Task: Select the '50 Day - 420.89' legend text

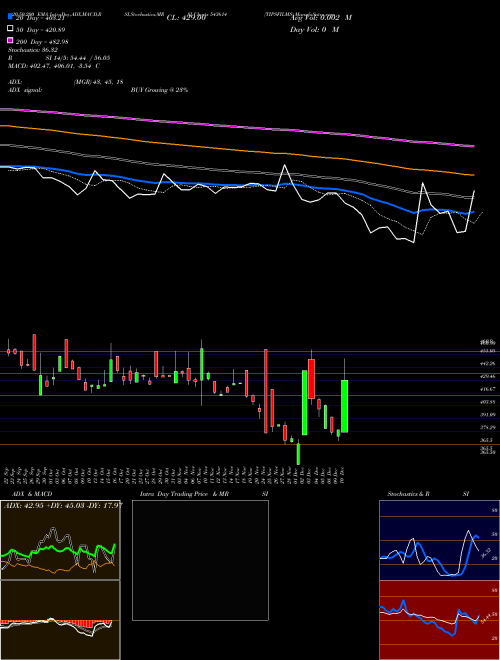Action: [x=40, y=30]
